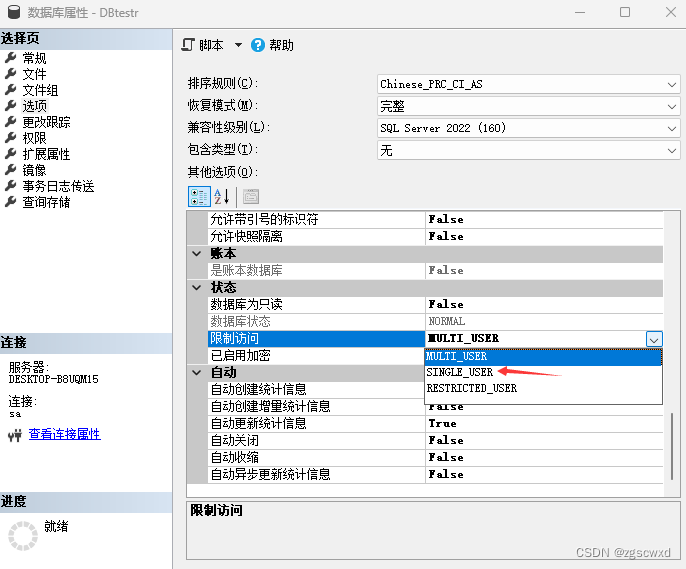Open 查看连接属性 link

(64, 434)
